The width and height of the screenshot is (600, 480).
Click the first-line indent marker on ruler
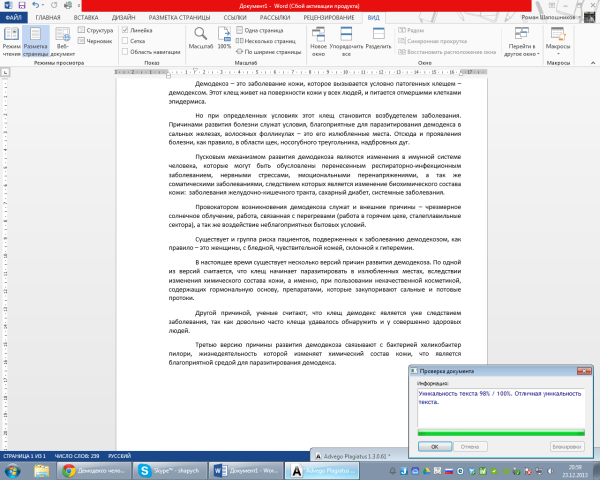(x=195, y=71)
